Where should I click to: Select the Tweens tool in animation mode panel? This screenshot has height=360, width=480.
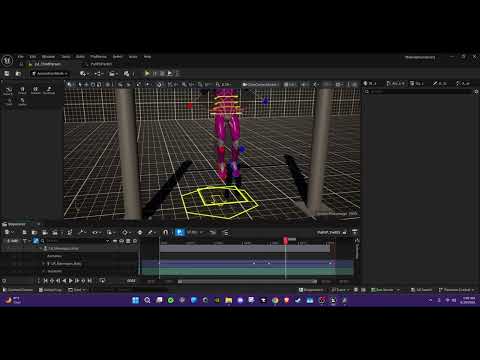36,91
